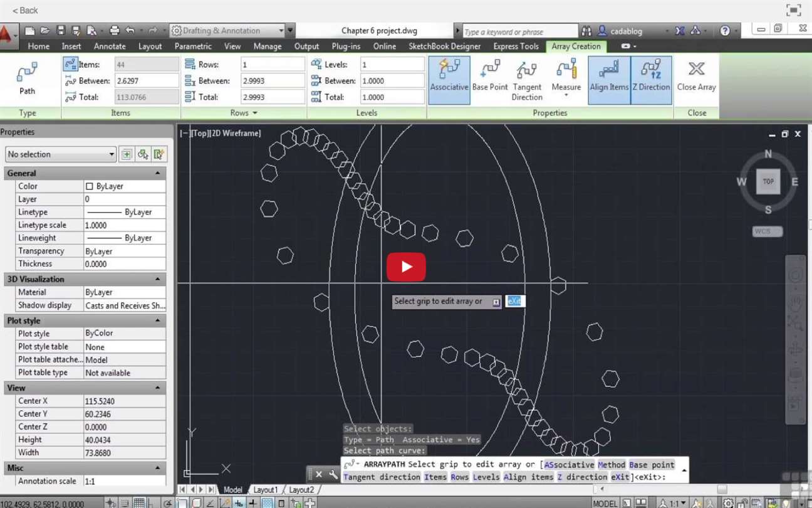Switch to the Parametric tab

(193, 46)
